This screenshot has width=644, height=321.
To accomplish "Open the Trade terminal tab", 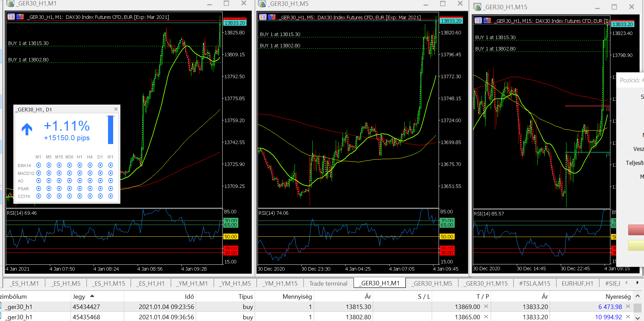I will pyautogui.click(x=328, y=283).
